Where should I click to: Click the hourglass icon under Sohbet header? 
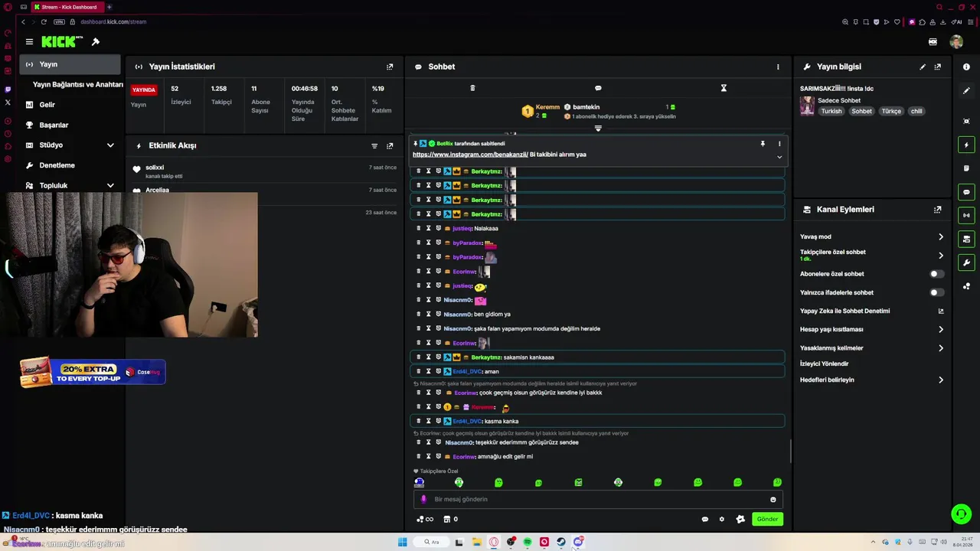coord(724,88)
